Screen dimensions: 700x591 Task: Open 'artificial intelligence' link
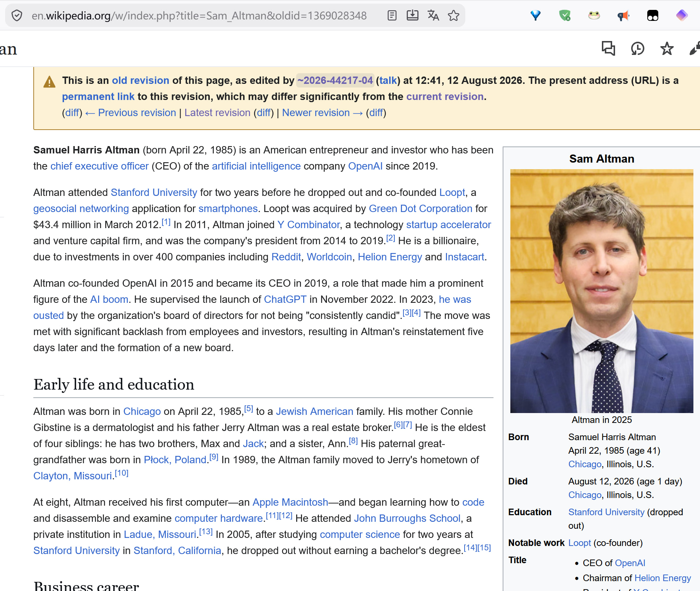pos(256,166)
